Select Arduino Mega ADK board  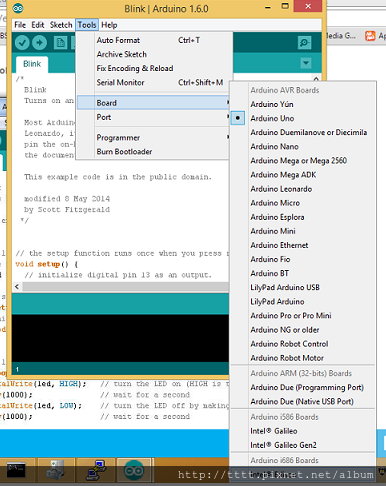coord(303,175)
